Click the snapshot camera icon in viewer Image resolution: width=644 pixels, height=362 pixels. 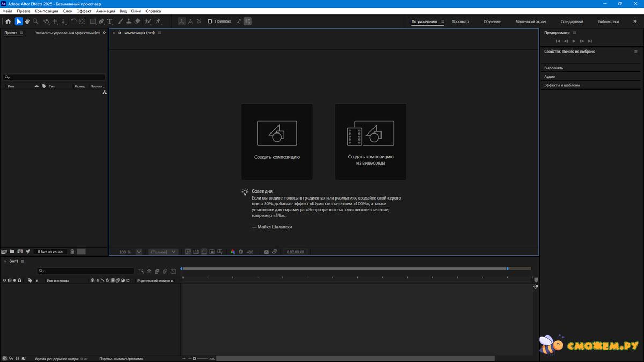[266, 252]
